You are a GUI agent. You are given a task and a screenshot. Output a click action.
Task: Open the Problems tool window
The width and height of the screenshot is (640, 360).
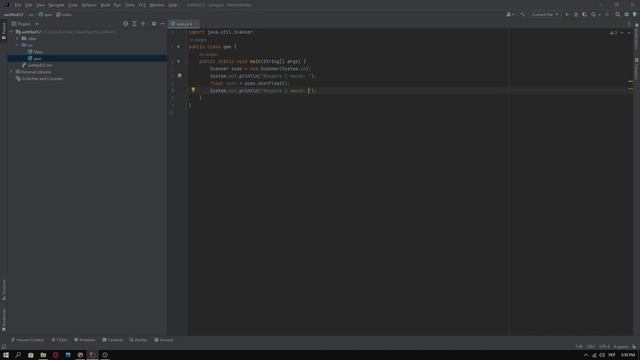tap(85, 340)
